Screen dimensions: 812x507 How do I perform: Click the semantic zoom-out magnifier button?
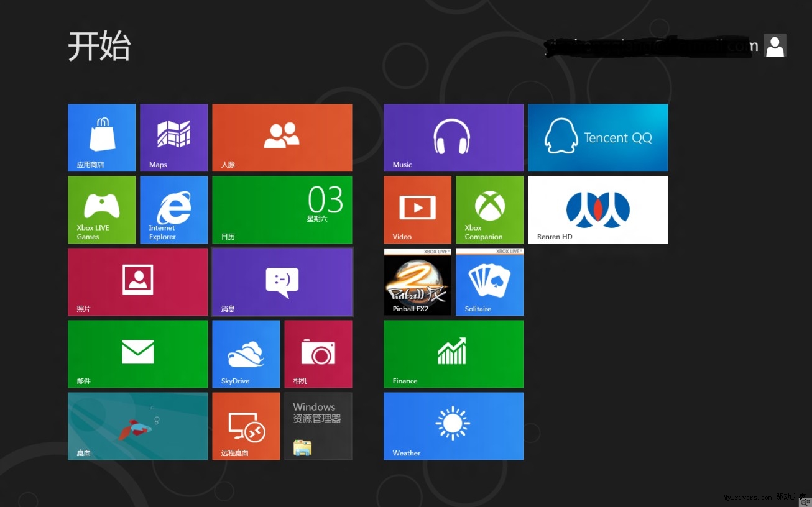pyautogui.click(x=806, y=501)
